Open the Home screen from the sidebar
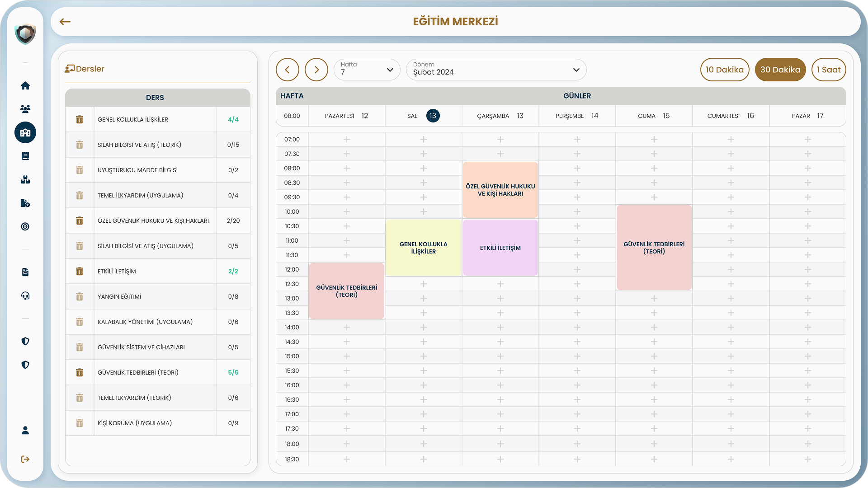The height and width of the screenshot is (488, 868). [x=25, y=85]
